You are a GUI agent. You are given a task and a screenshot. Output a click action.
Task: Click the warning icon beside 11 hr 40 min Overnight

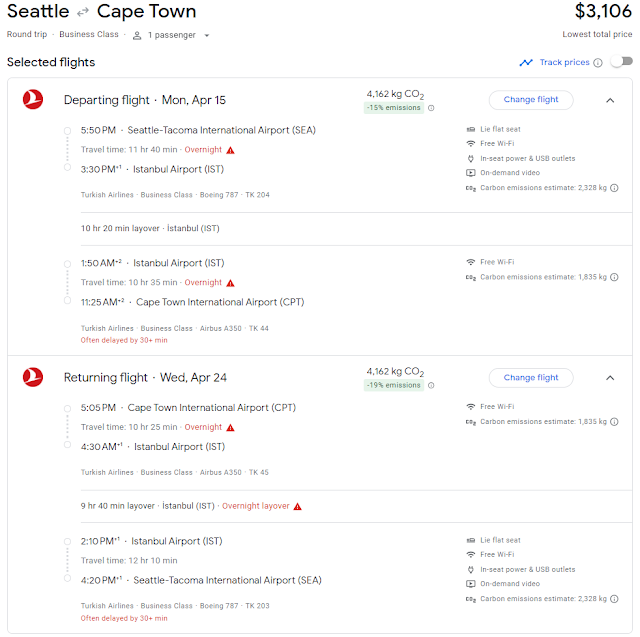coord(231,150)
